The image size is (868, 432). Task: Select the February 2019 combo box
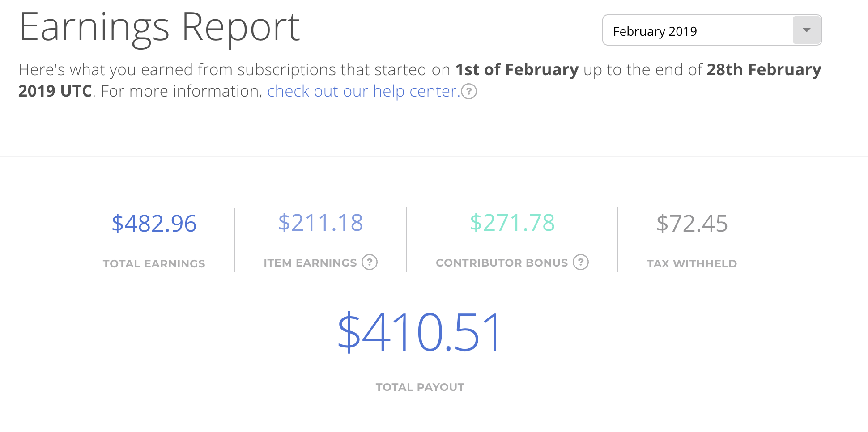pyautogui.click(x=712, y=30)
